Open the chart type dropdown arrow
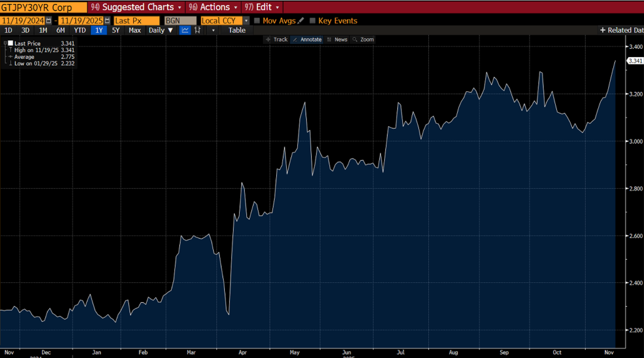Viewport: 644px width, 358px height. [x=213, y=30]
